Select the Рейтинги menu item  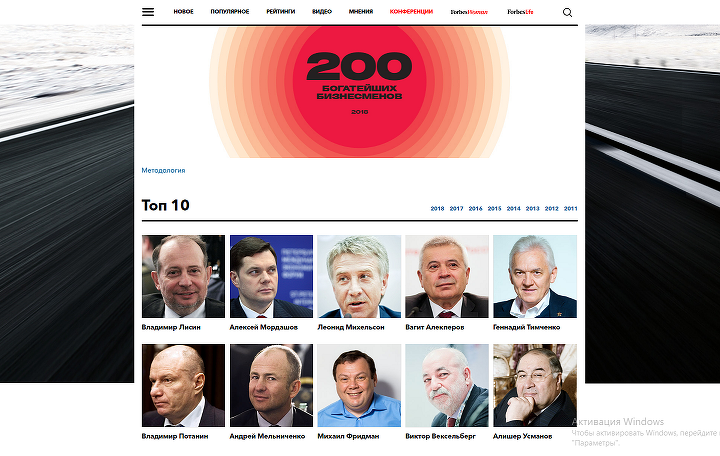pos(281,11)
